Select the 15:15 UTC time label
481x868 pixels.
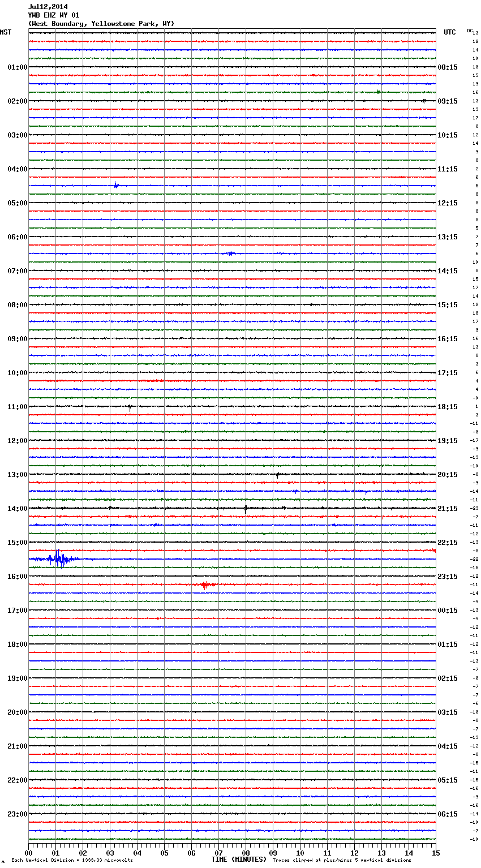coord(448,305)
